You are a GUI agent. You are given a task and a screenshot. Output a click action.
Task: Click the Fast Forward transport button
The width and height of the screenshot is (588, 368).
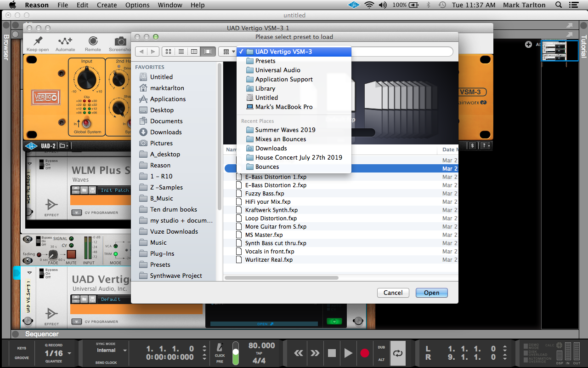click(315, 353)
